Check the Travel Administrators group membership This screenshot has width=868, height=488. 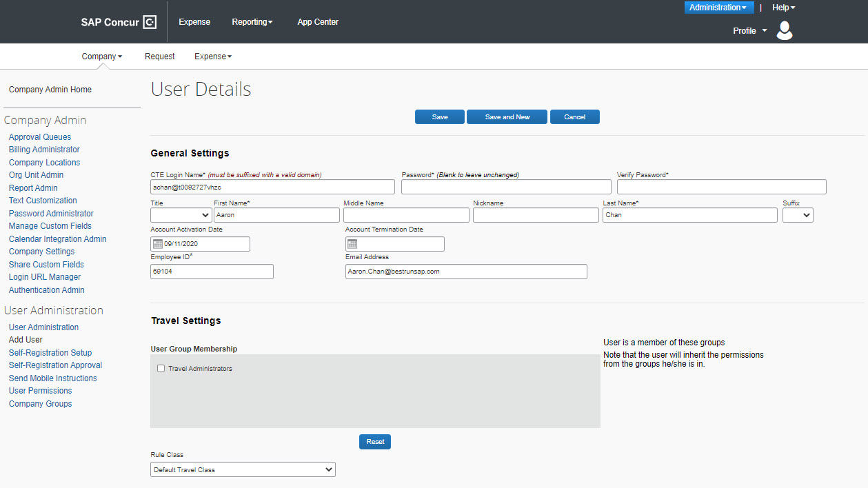coord(161,368)
